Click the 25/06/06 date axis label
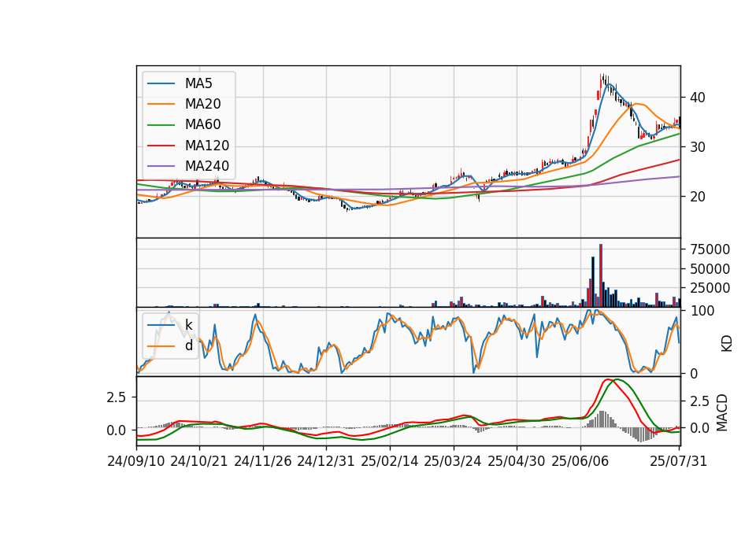The image size is (756, 543). (x=580, y=462)
